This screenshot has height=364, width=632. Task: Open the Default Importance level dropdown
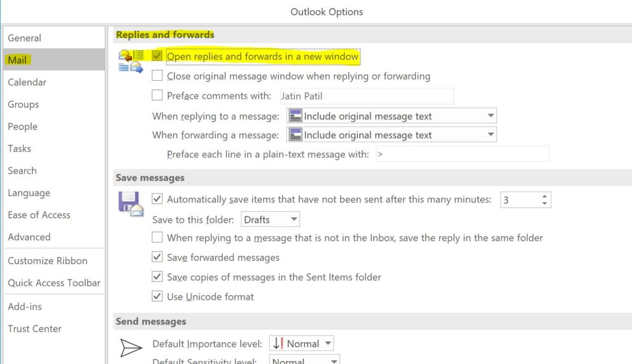(328, 342)
